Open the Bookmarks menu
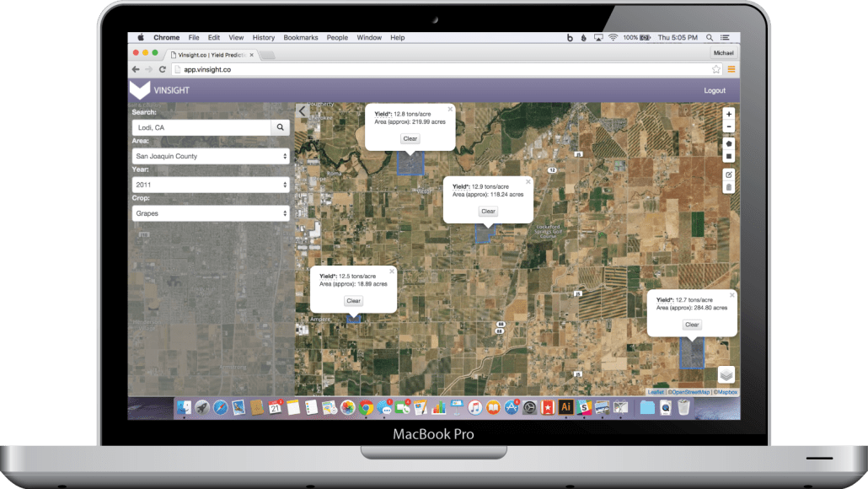This screenshot has width=868, height=489. coord(301,38)
